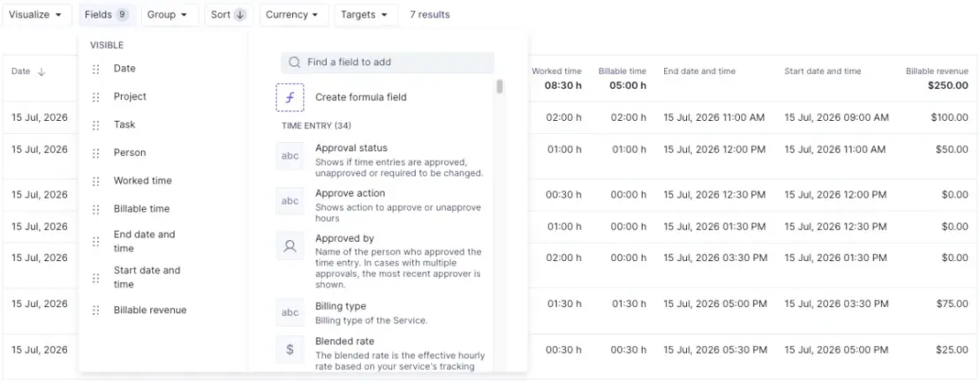Grab drag handle beside Worked time field
The height and width of the screenshot is (382, 980).
coord(95,182)
